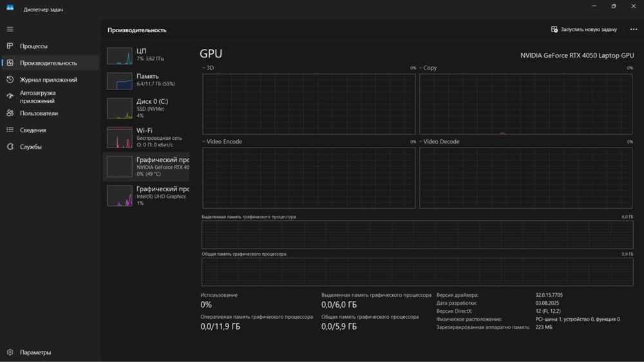644x362 pixels.
Task: Click the Производительность sidebar icon
Action: pos(10,63)
